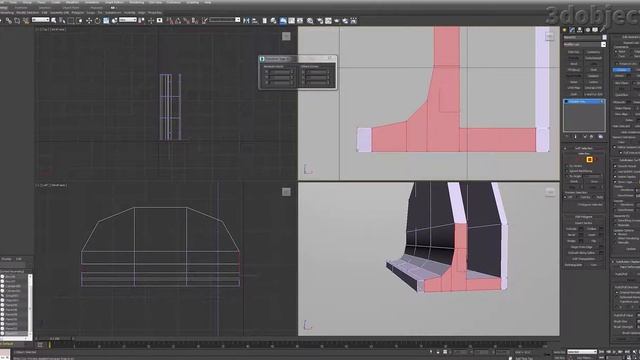Open the selection filter dropdown in toolbar

click(x=40, y=20)
